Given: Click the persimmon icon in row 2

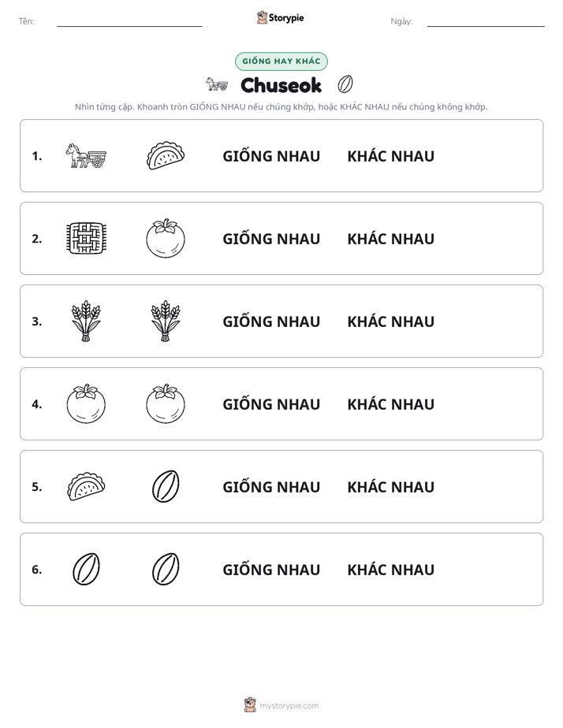Looking at the screenshot, I should pos(166,238).
